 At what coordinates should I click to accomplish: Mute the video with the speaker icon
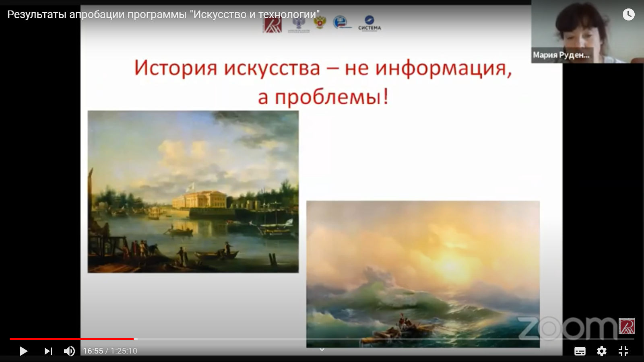[x=69, y=351]
